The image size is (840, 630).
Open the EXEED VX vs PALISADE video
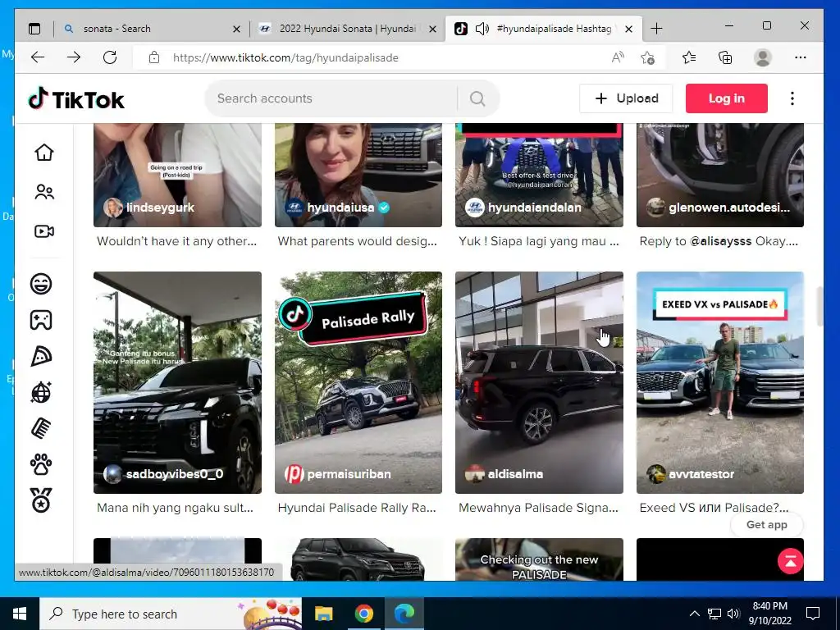(x=720, y=382)
